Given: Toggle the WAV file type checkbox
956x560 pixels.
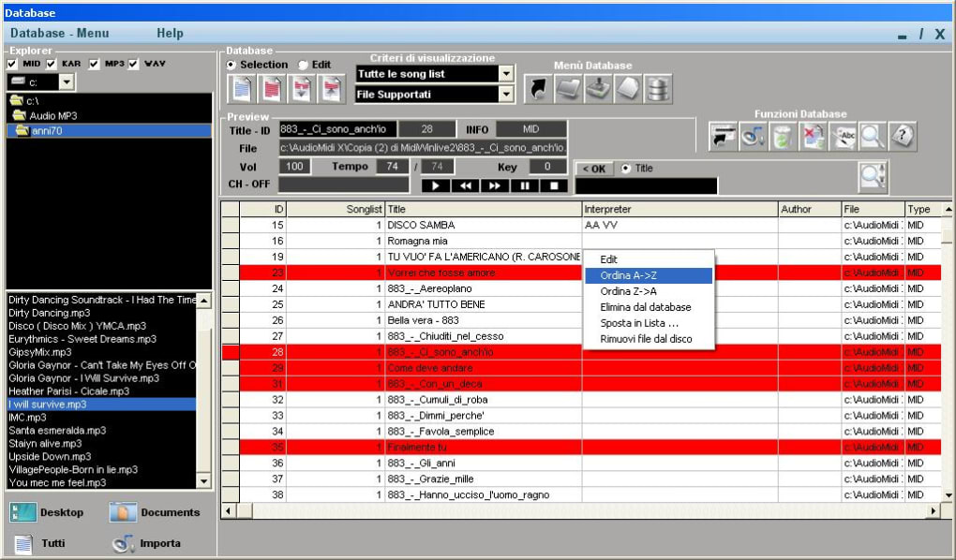Looking at the screenshot, I should 133,64.
